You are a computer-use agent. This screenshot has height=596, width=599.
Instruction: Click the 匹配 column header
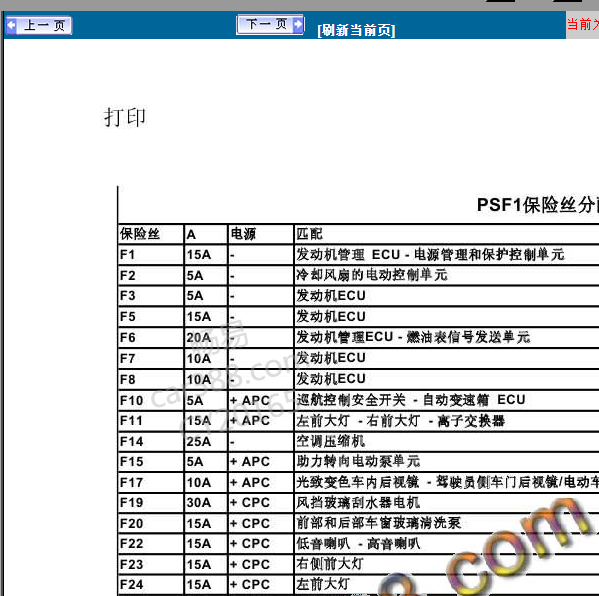tap(309, 234)
